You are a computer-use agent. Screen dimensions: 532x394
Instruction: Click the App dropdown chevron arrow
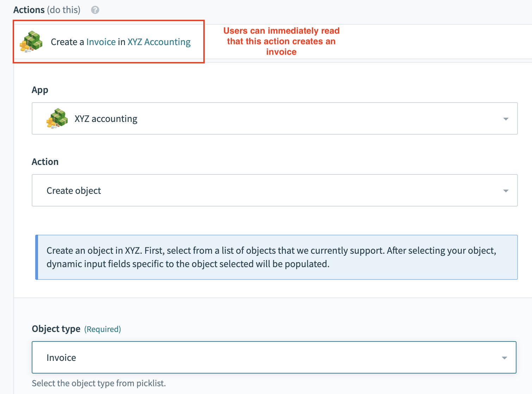click(506, 119)
